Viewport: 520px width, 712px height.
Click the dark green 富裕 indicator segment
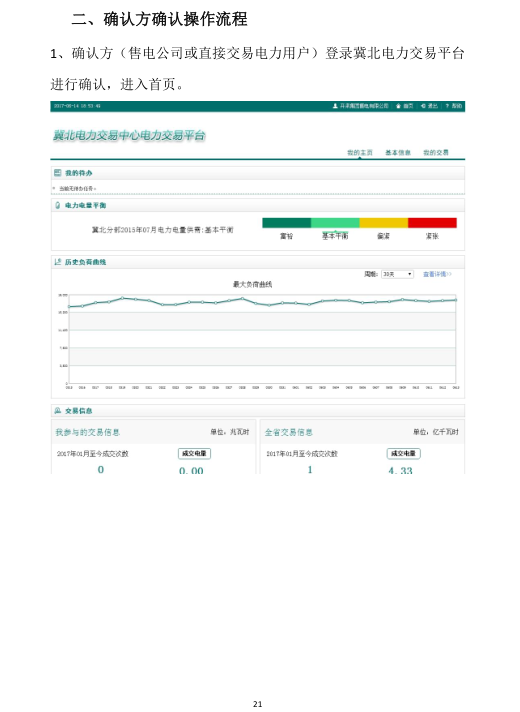(287, 223)
